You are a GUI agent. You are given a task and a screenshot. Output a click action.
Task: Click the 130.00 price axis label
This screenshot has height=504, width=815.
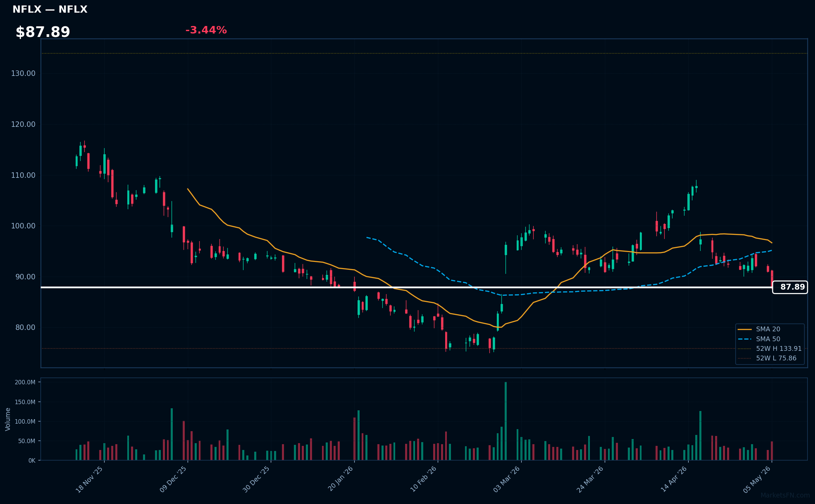23,74
